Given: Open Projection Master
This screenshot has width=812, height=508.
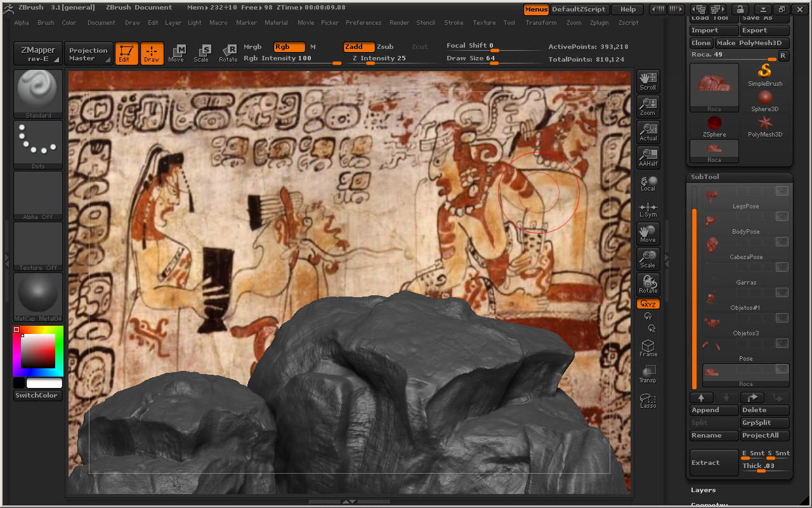Looking at the screenshot, I should tap(88, 54).
